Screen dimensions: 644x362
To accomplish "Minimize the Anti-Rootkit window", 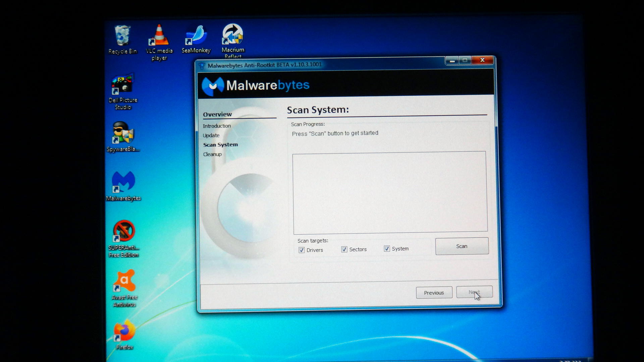I will 452,61.
